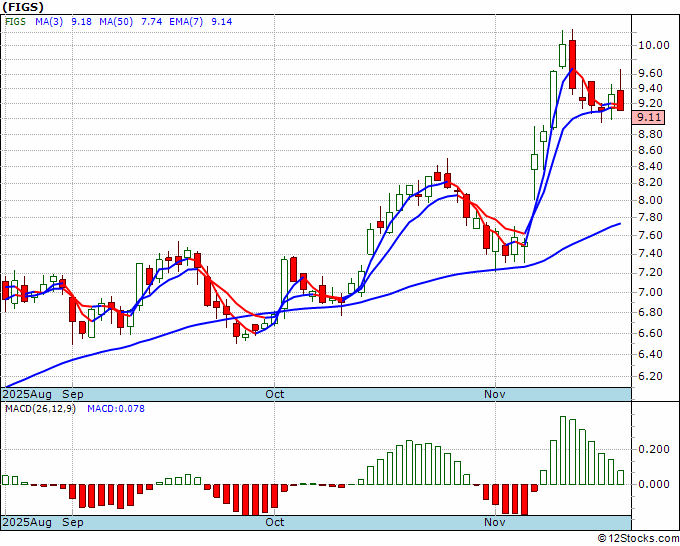Click the 7.80 price axis label

651,218
